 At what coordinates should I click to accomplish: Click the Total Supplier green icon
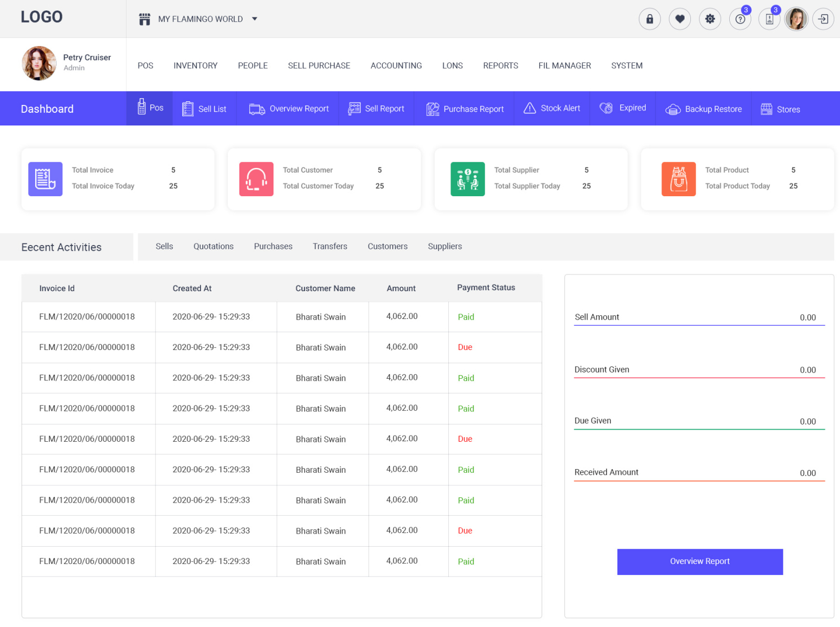[x=468, y=179]
